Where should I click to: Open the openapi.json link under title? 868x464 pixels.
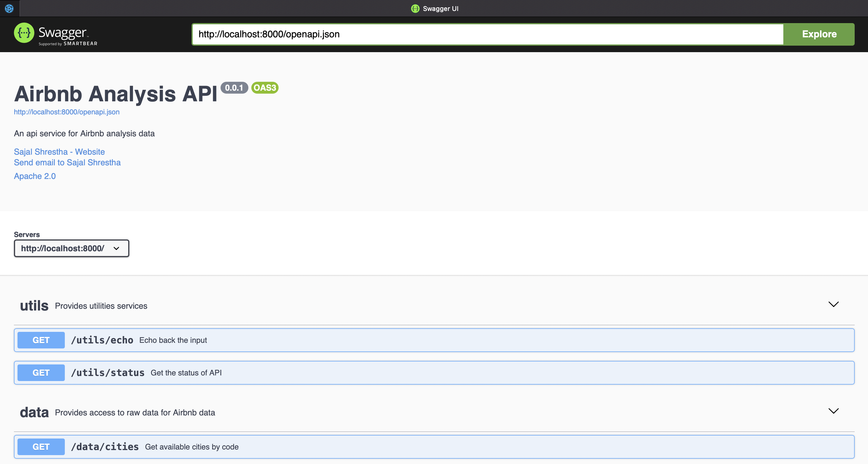[x=67, y=112]
